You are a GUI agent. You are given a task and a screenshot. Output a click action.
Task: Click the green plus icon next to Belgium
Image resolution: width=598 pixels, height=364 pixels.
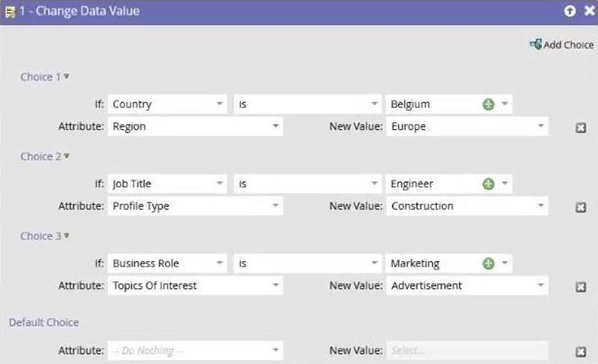[x=488, y=104]
